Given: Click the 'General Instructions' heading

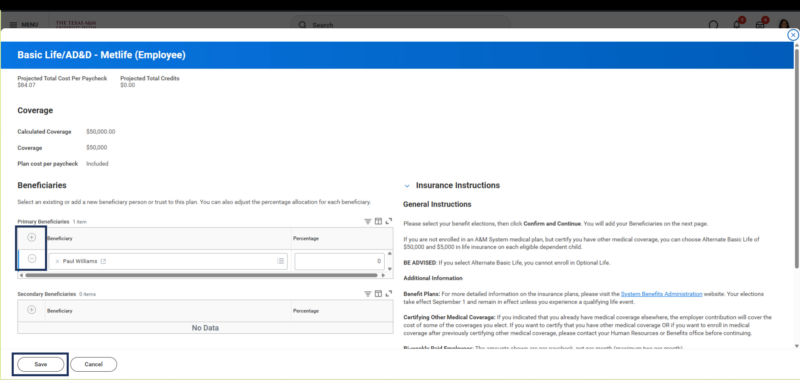Looking at the screenshot, I should [437, 205].
